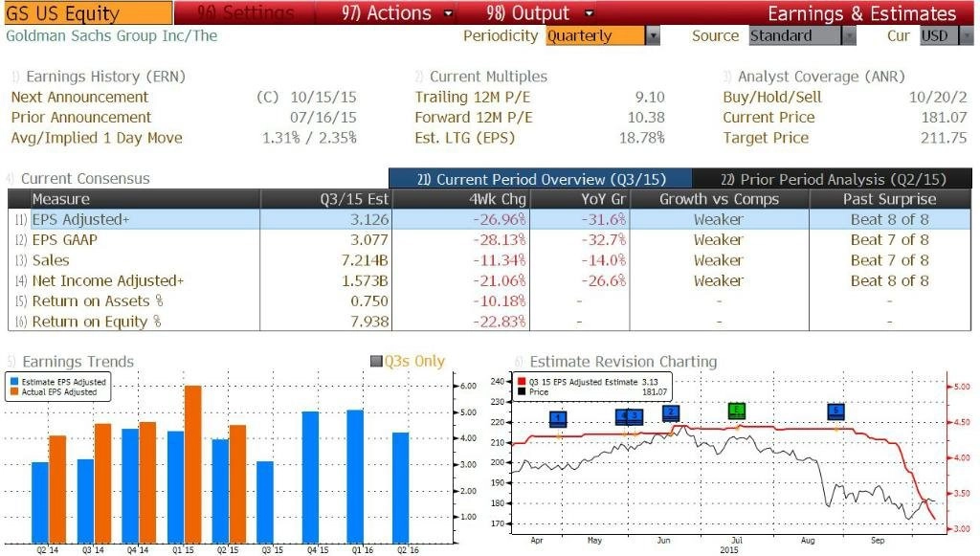
Task: Click the Buy/Hold/Sell value 10/20/2
Action: (x=938, y=97)
